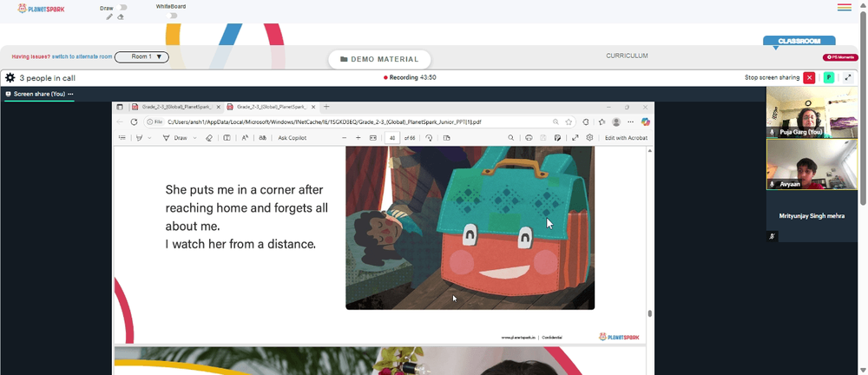
Task: Zoom out the PDF with minus
Action: click(x=345, y=138)
